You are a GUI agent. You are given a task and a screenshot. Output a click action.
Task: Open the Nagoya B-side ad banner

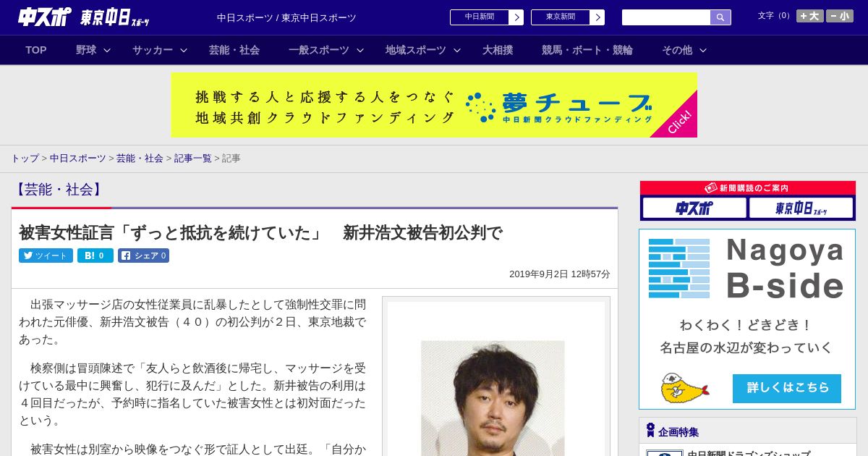tap(747, 319)
